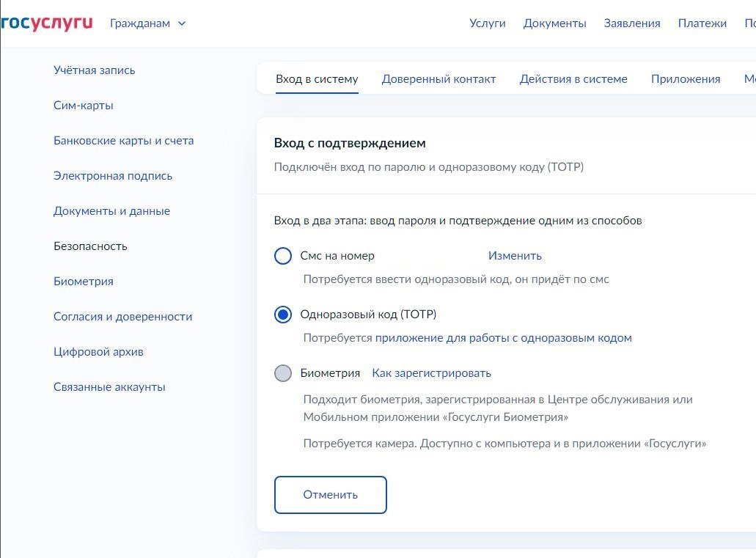The width and height of the screenshot is (756, 558).
Task: Open Учётная запись in sidebar
Action: 95,70
